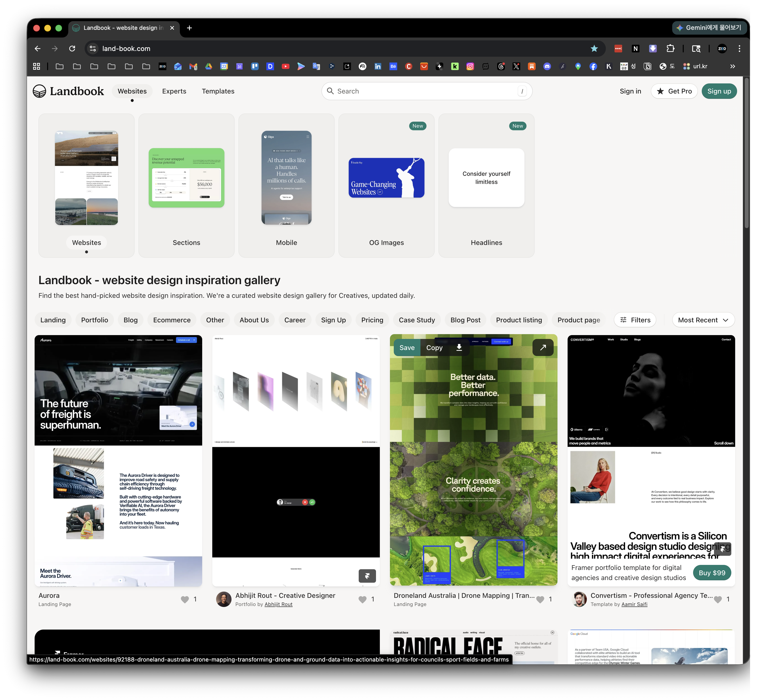Open Droneland site via arrow icon

point(543,348)
